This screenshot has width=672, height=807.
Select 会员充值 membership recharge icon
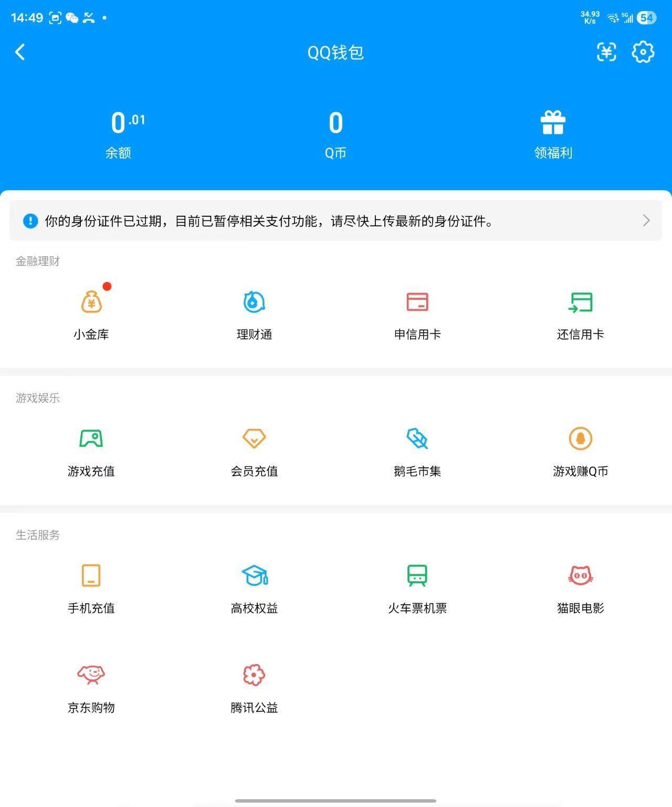[254, 450]
